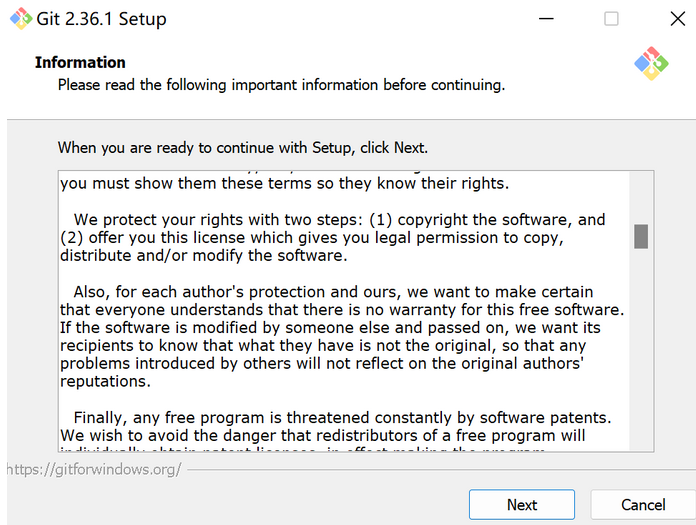Click Next to continue Setup
The image size is (696, 525).
click(x=522, y=505)
